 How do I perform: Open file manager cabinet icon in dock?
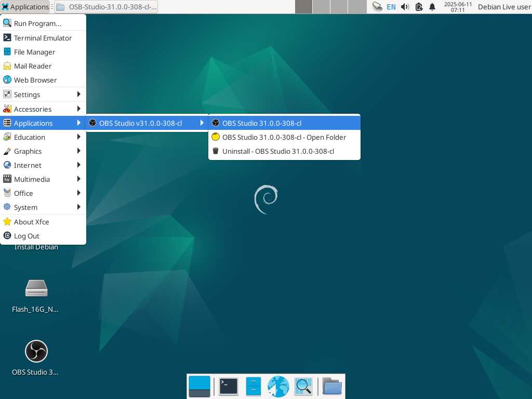pyautogui.click(x=253, y=387)
